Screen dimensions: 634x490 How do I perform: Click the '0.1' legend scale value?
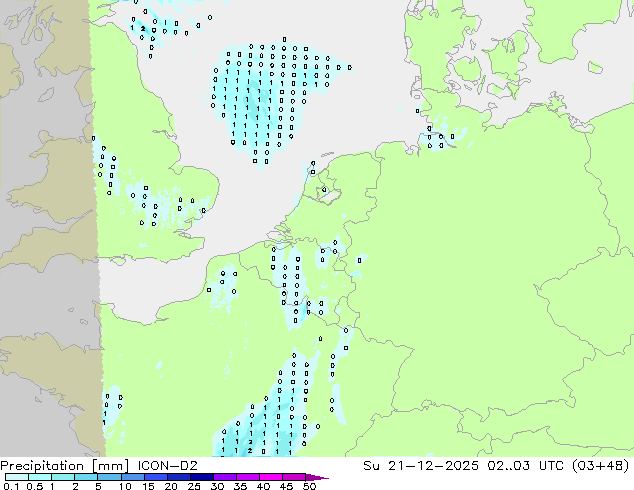click(12, 486)
